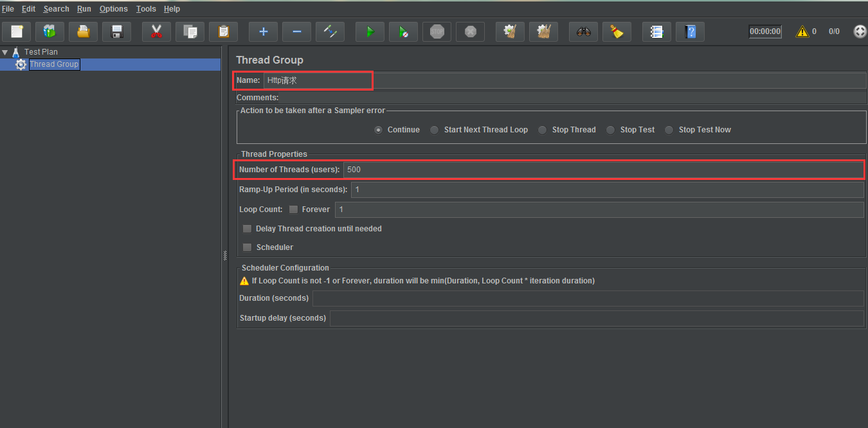Image resolution: width=868 pixels, height=428 pixels.
Task: Click the Paste clipboard icon
Action: (x=223, y=31)
